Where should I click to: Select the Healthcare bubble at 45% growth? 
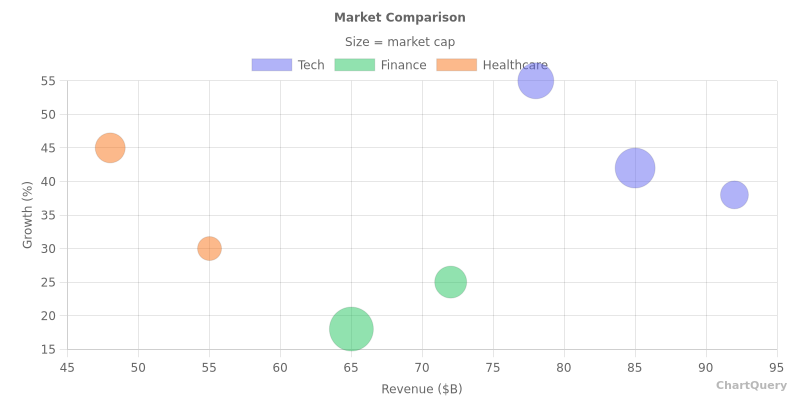point(110,148)
